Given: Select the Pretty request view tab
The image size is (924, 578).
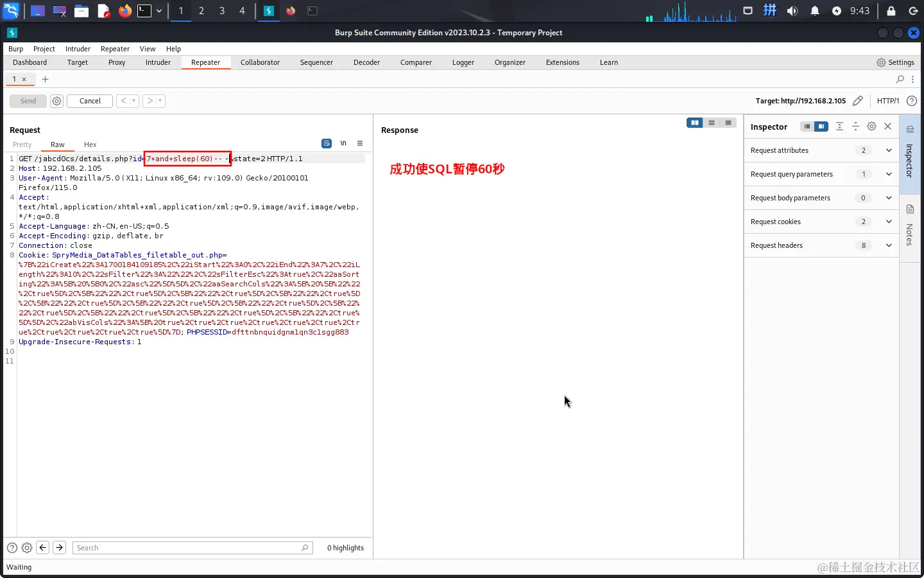Looking at the screenshot, I should [22, 144].
